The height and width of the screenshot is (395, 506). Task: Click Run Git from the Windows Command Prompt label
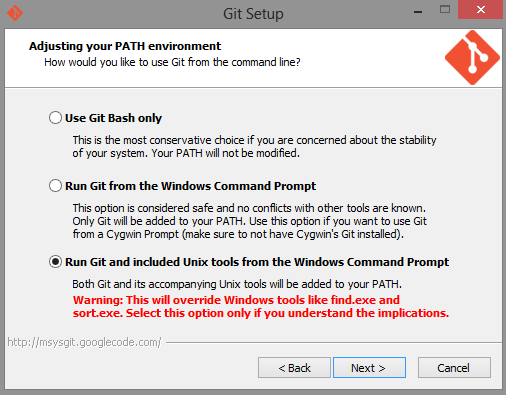coord(190,186)
